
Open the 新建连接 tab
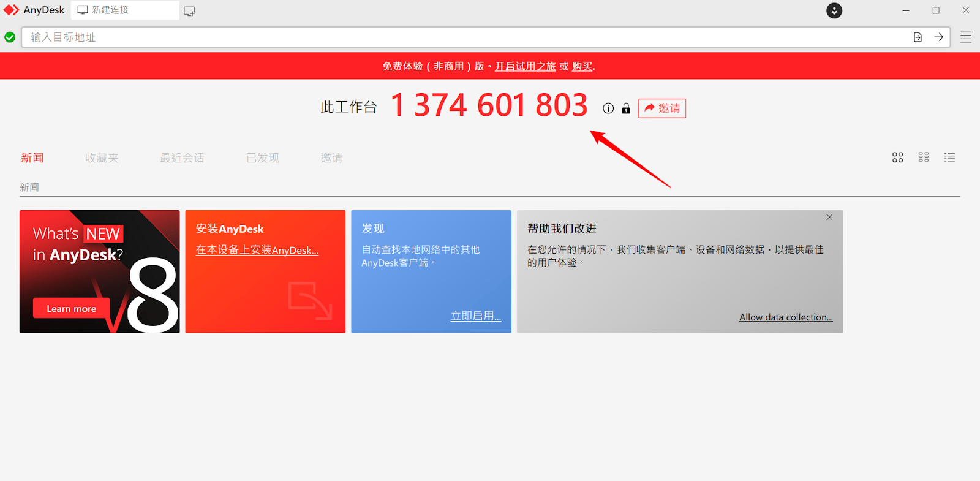[x=126, y=10]
